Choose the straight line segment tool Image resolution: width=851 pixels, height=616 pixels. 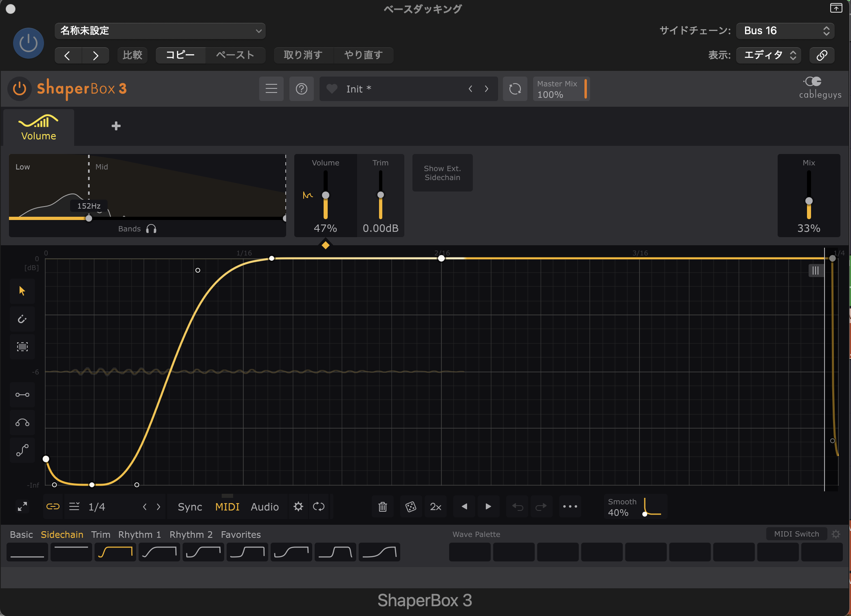pos(22,395)
